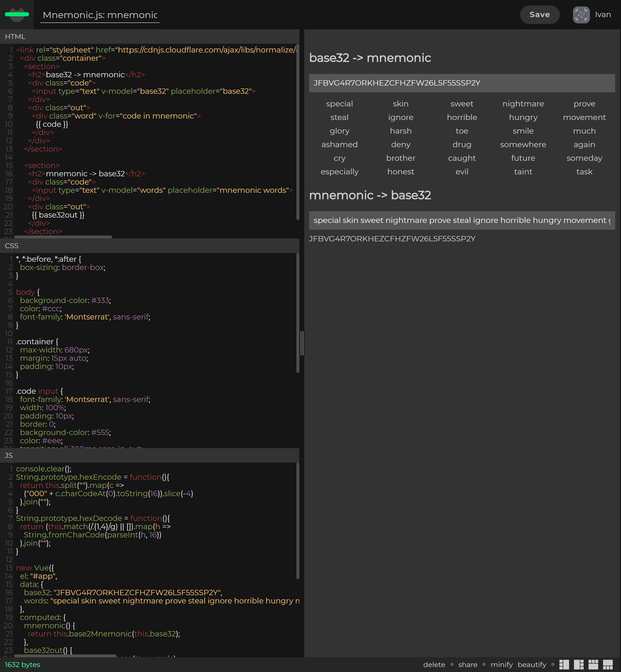Click the green app logo icon

click(17, 15)
